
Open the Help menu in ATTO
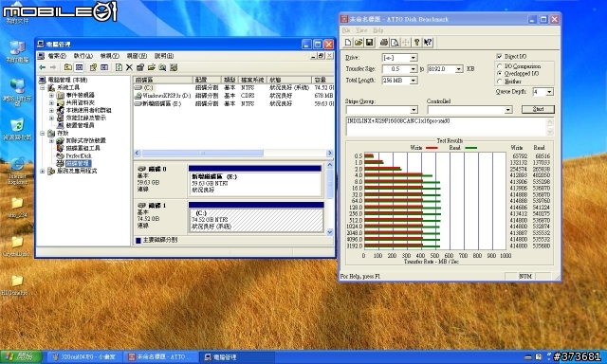377,30
